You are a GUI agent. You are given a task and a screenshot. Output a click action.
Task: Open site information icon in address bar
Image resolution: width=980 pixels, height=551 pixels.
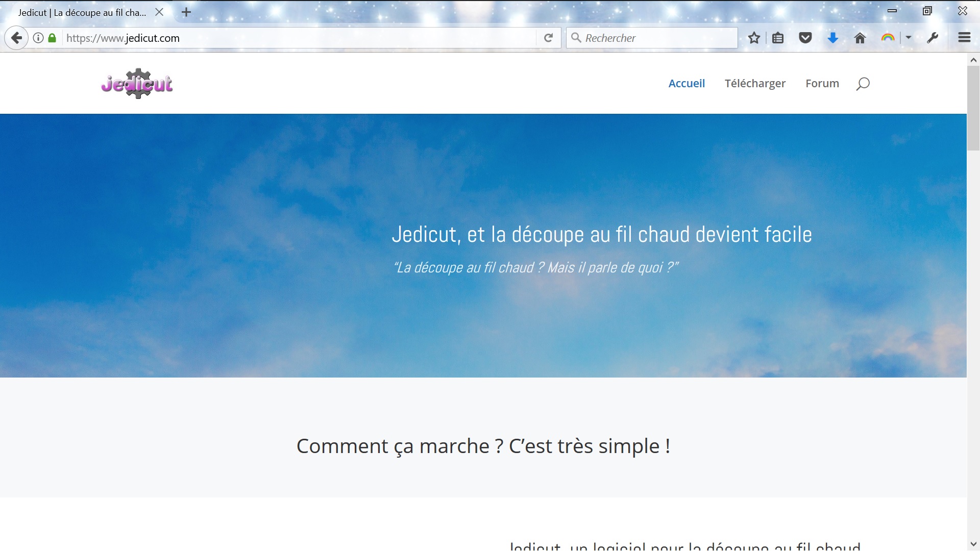pyautogui.click(x=38, y=38)
